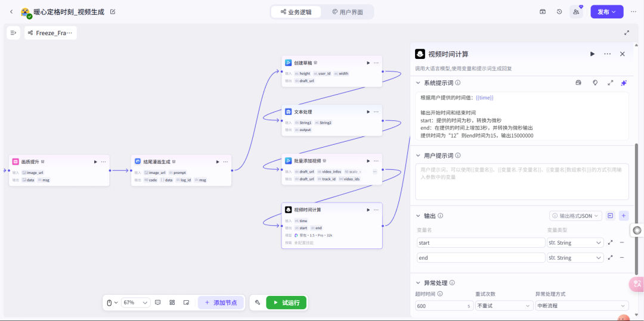Click the 用户提示词 text area
This screenshot has width=644, height=321.
point(522,182)
